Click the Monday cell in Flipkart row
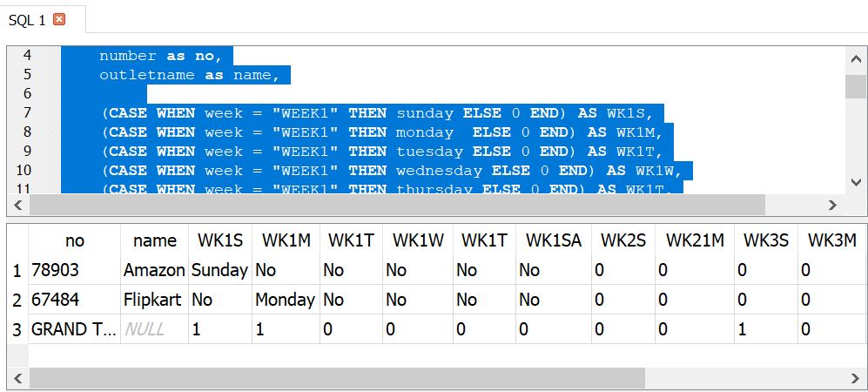 click(x=286, y=300)
